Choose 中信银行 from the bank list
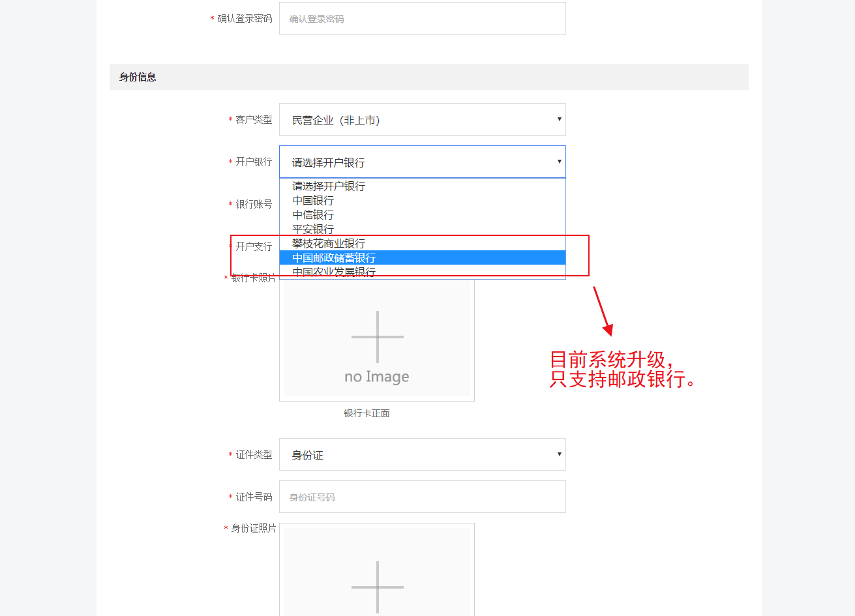Screen dimensions: 855x616 [x=313, y=215]
